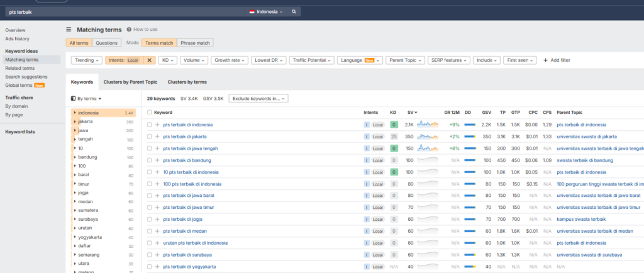Add 'pts terbaik di surabaya' with plus icon
644x273 pixels.
tap(157, 255)
